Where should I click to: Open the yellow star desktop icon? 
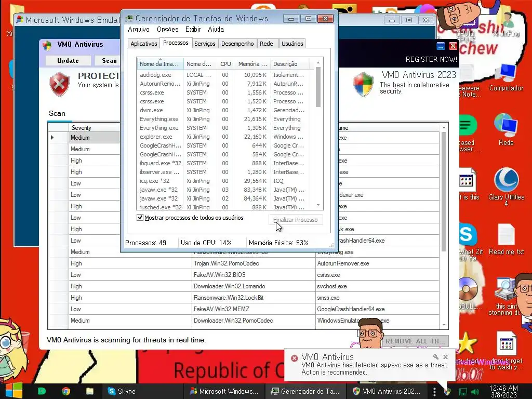(468, 343)
